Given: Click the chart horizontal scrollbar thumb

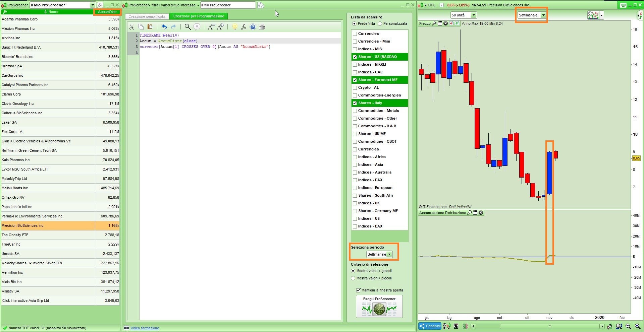Looking at the screenshot, I should 549,326.
